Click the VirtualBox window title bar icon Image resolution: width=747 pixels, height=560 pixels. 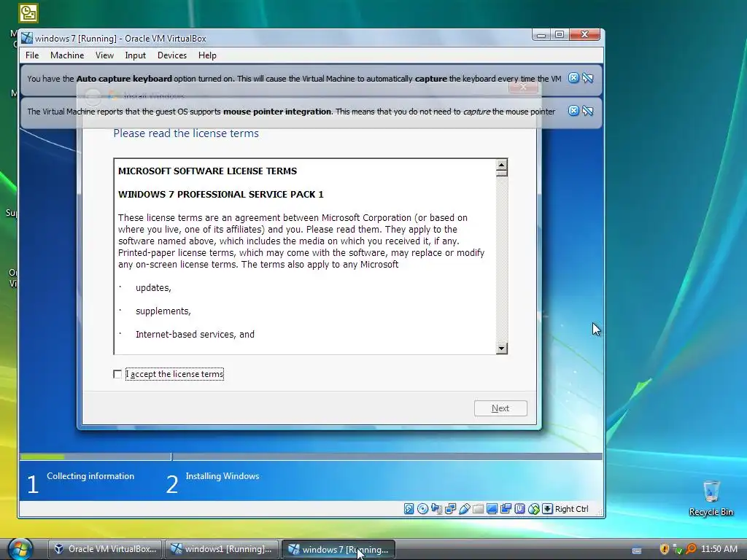pyautogui.click(x=27, y=38)
